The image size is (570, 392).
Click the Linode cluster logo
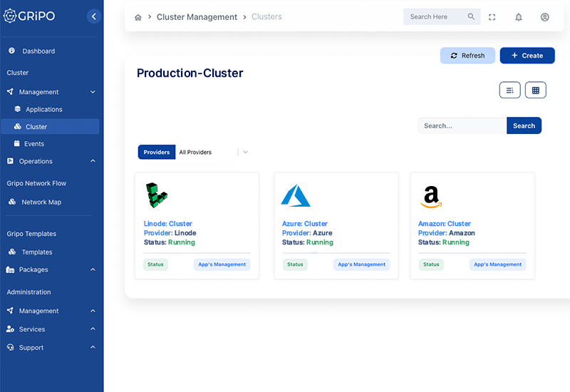coord(156,195)
